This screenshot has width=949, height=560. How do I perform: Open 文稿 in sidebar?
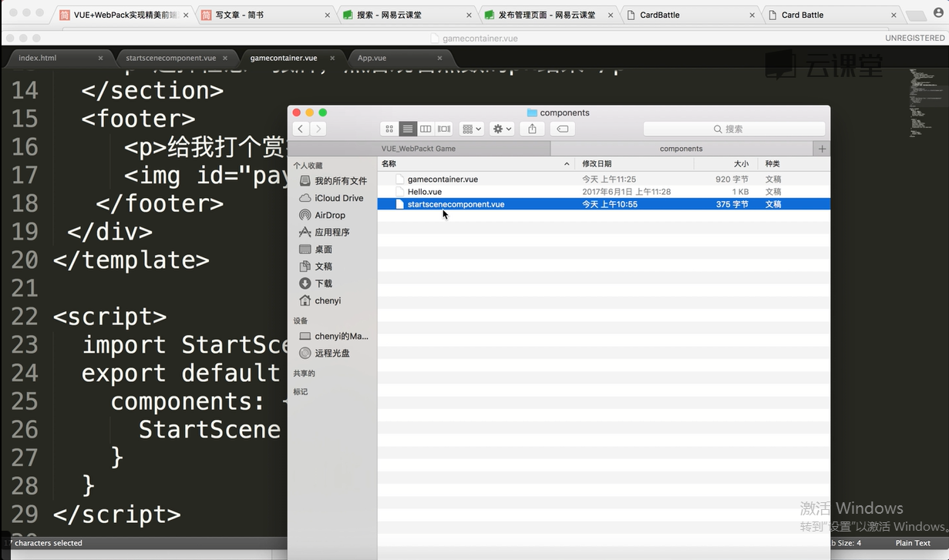315,266
